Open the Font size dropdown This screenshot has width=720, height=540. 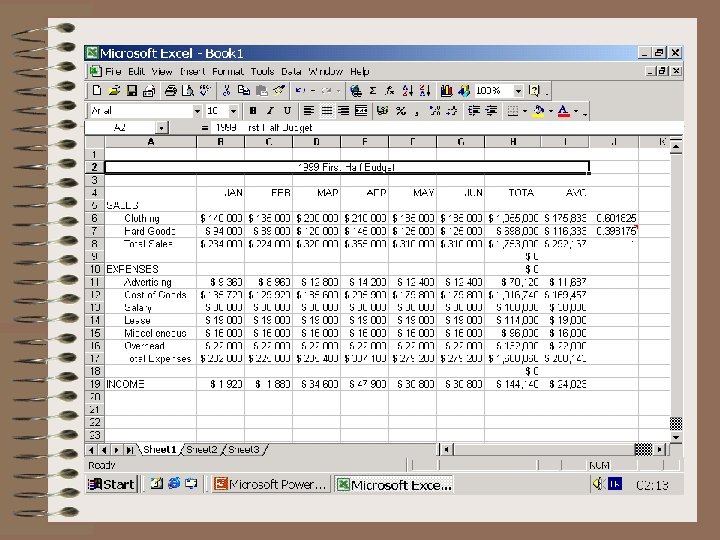tap(233, 111)
